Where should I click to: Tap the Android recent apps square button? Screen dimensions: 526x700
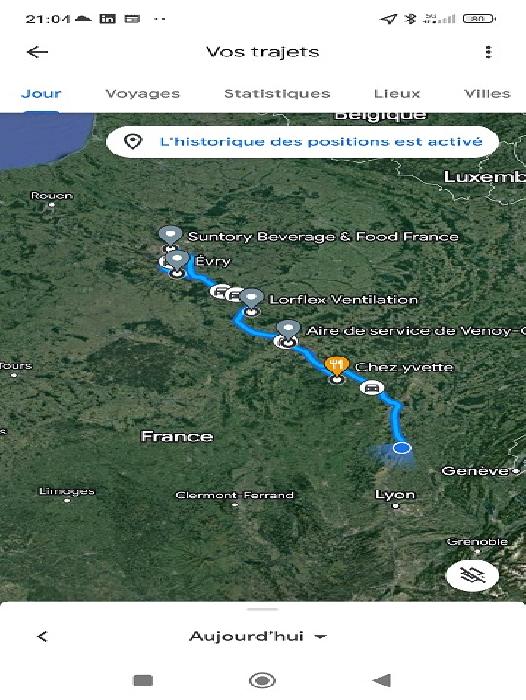tap(143, 680)
